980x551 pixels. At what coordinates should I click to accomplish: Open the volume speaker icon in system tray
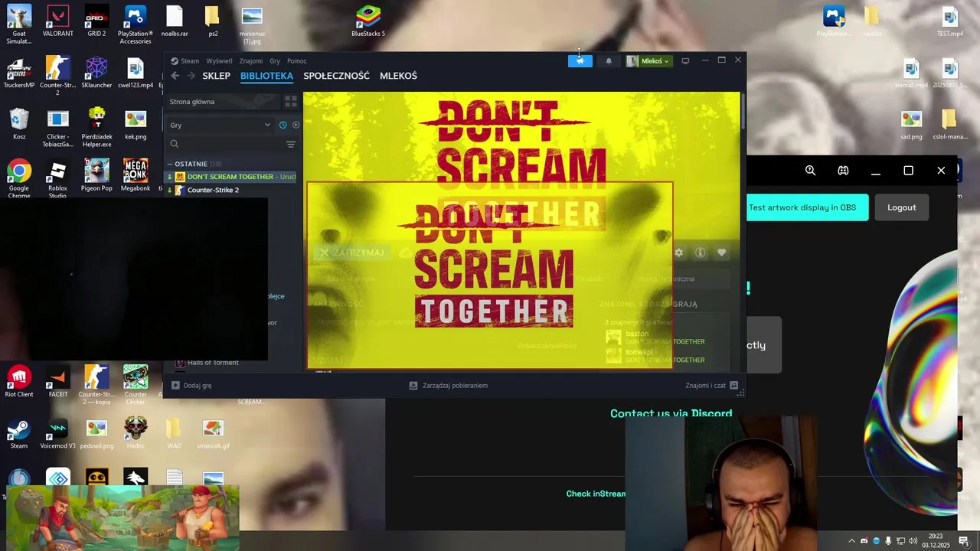pos(913,541)
